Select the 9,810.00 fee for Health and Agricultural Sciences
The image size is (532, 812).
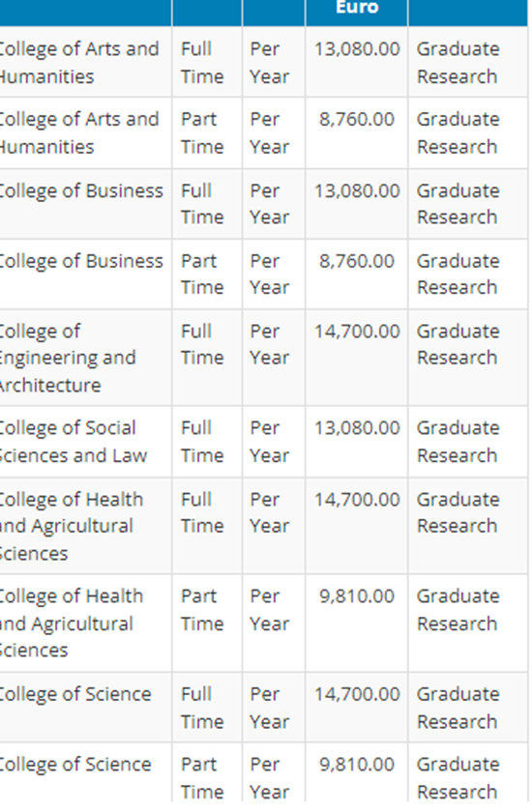point(357,596)
